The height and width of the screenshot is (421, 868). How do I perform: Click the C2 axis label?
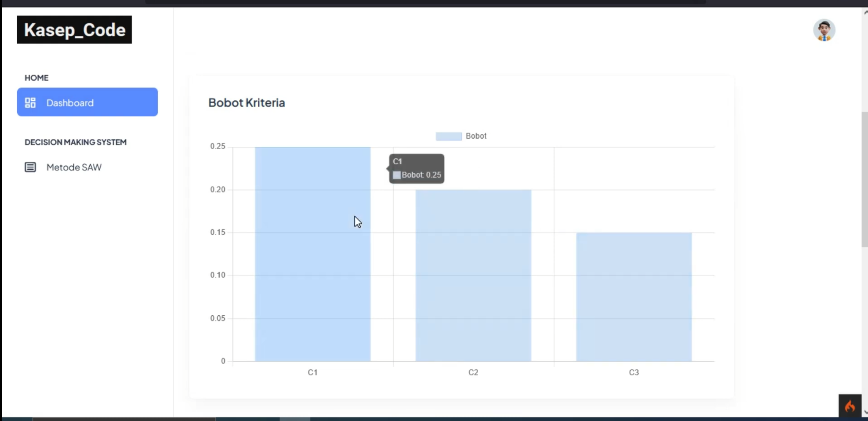coord(473,372)
